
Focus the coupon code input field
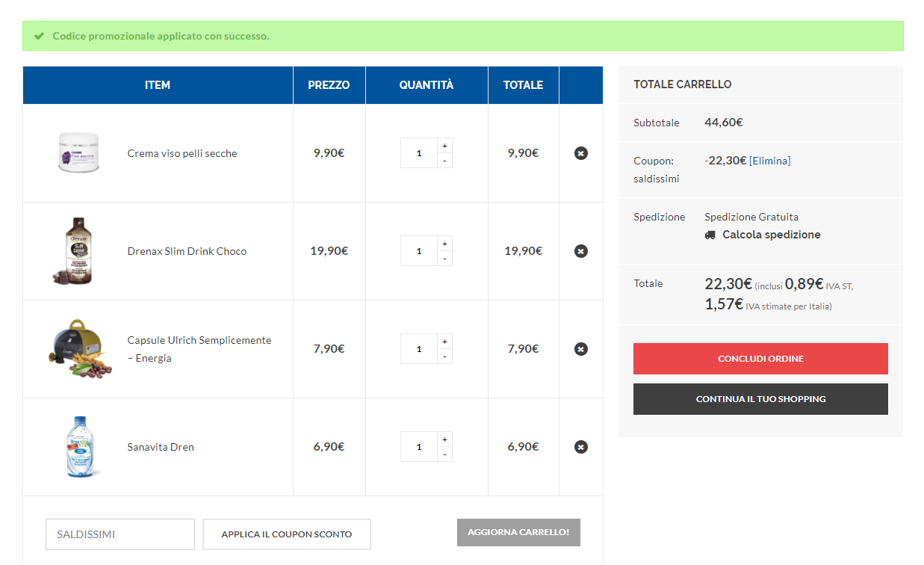coord(120,534)
